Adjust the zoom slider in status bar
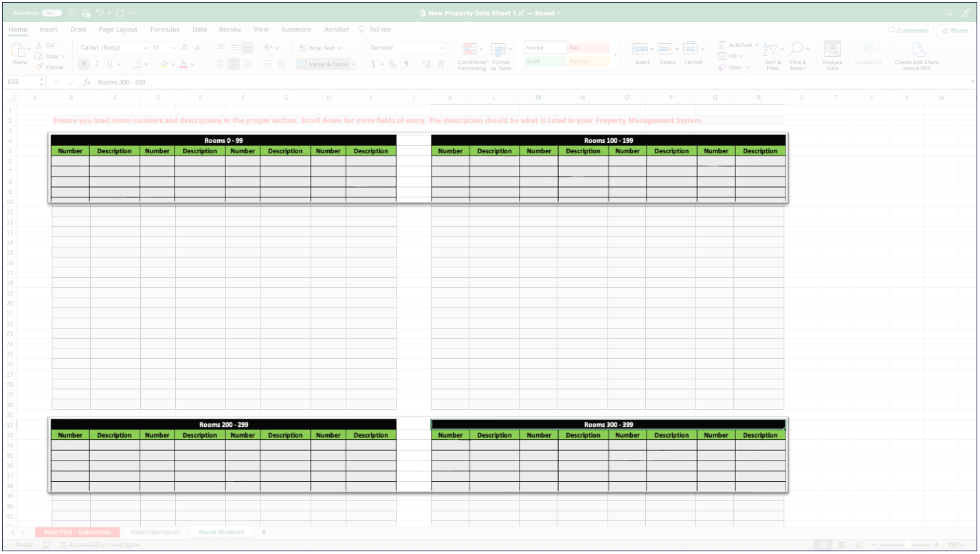The height and width of the screenshot is (554, 980). click(907, 545)
